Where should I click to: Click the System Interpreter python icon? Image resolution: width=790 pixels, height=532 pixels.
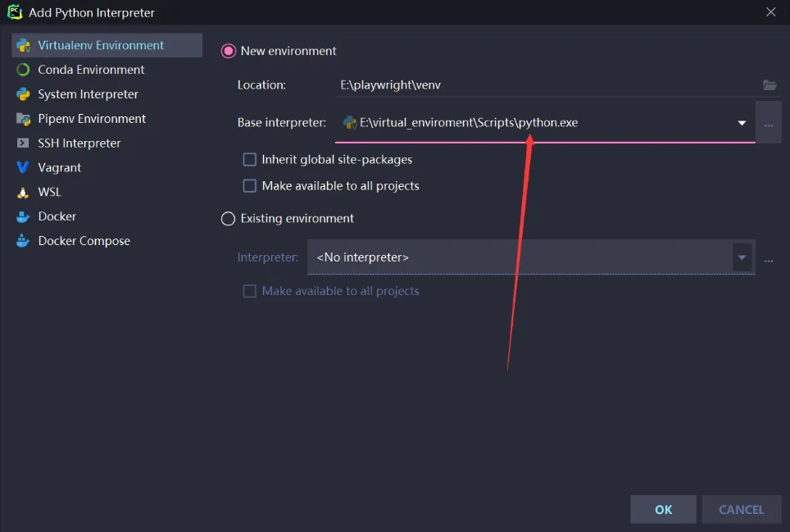(x=23, y=94)
